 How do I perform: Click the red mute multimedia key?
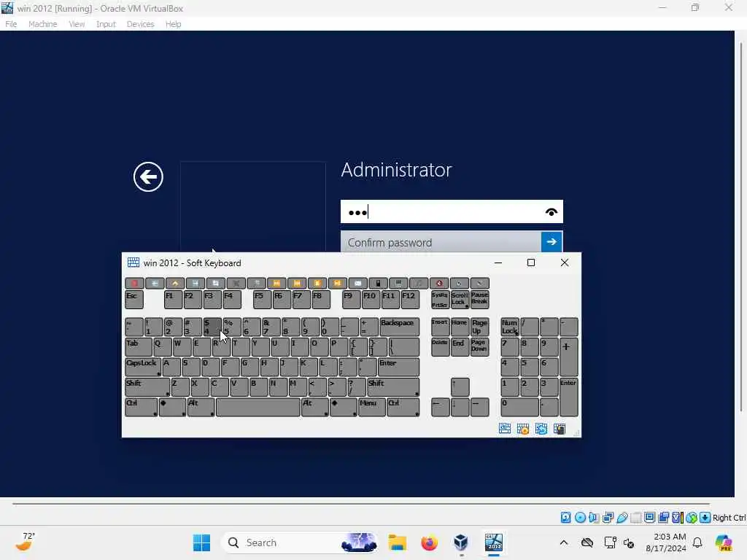pos(439,284)
